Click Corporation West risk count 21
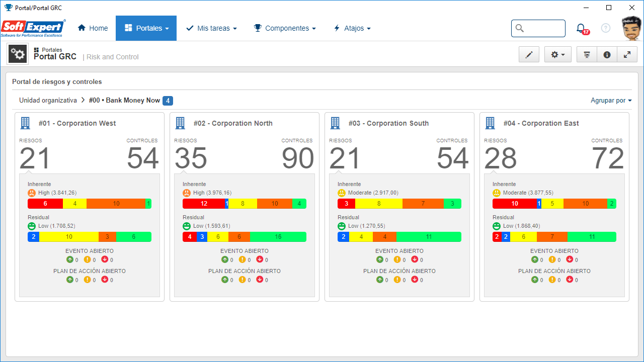This screenshot has width=644, height=362. (35, 158)
